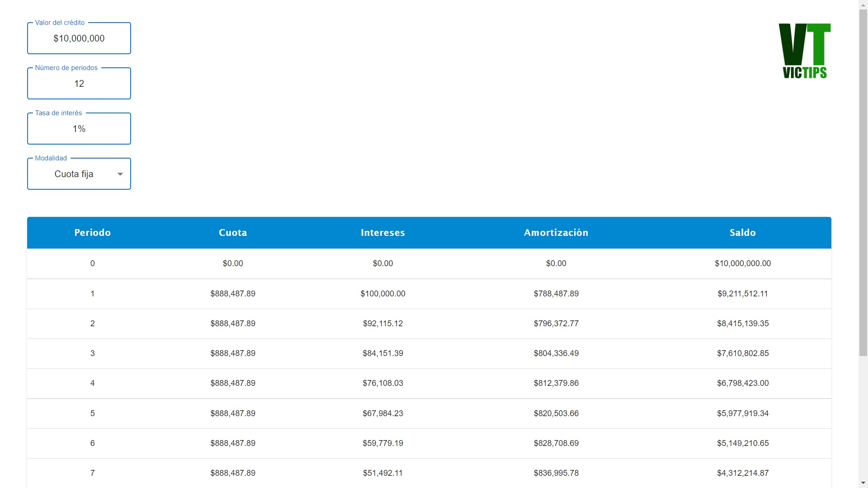Click the period number 2 cell
This screenshot has height=488, width=868.
[93, 324]
